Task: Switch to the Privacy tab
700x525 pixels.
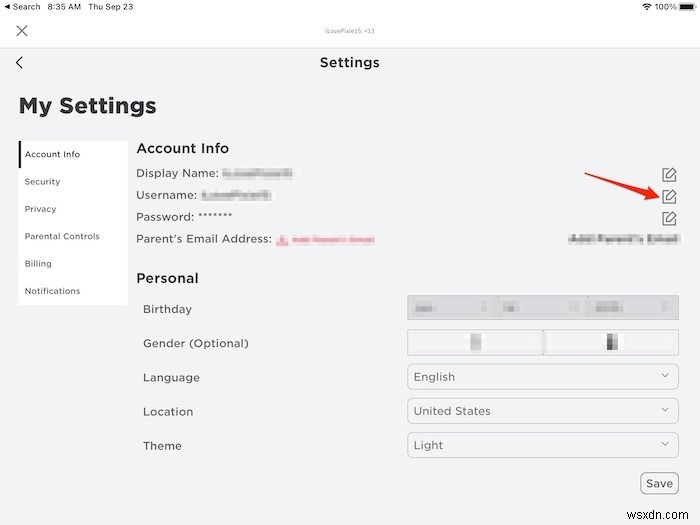Action: 41,209
